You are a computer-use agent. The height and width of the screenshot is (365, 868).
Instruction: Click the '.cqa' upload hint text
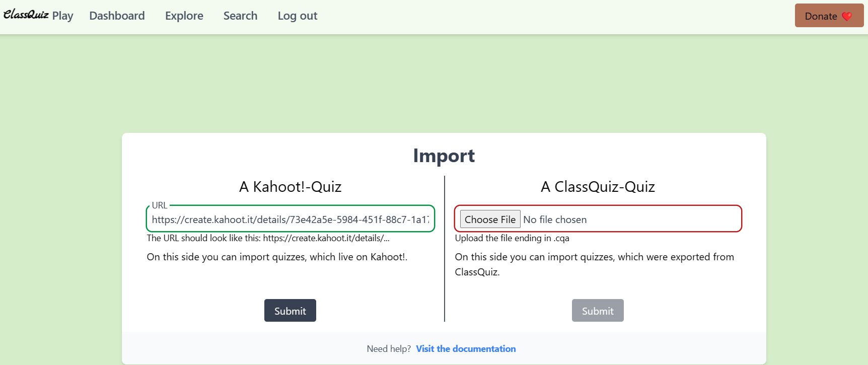coord(512,238)
